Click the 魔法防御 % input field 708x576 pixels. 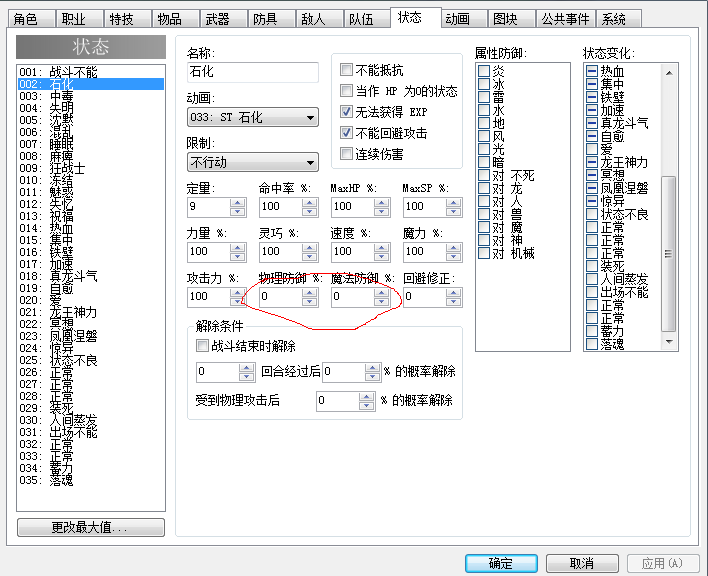click(x=353, y=297)
